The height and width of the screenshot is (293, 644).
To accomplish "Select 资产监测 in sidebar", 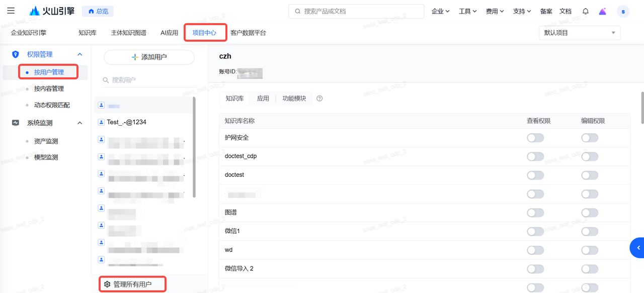I will coord(46,141).
